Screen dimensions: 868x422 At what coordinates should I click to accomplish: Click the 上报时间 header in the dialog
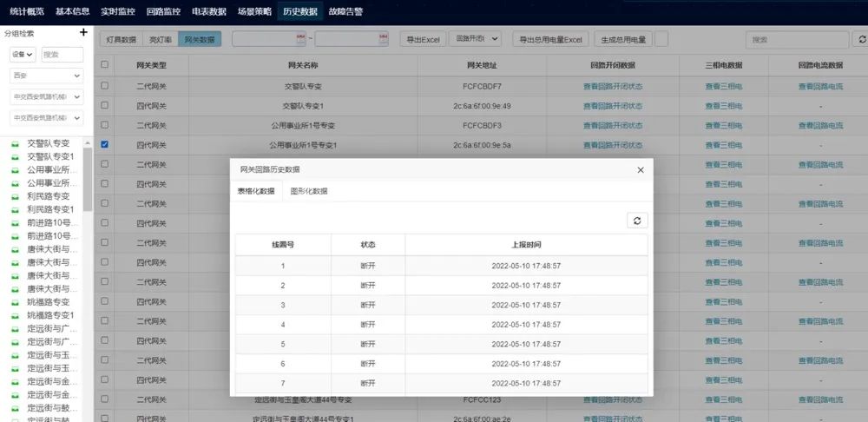coord(526,244)
